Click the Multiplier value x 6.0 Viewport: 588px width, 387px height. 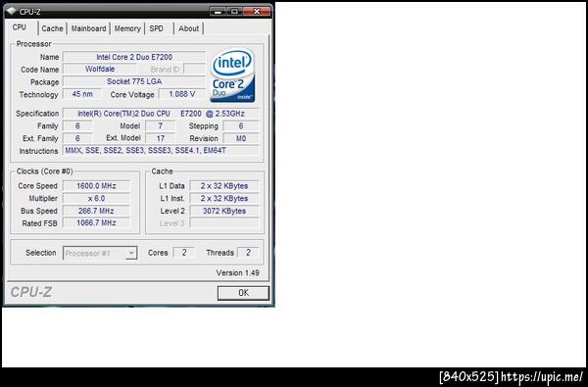point(96,198)
